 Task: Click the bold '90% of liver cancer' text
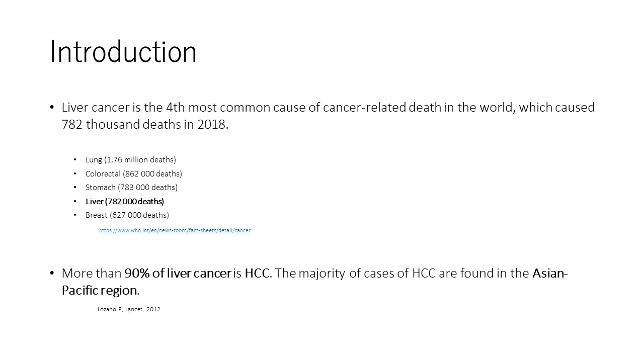pos(178,274)
